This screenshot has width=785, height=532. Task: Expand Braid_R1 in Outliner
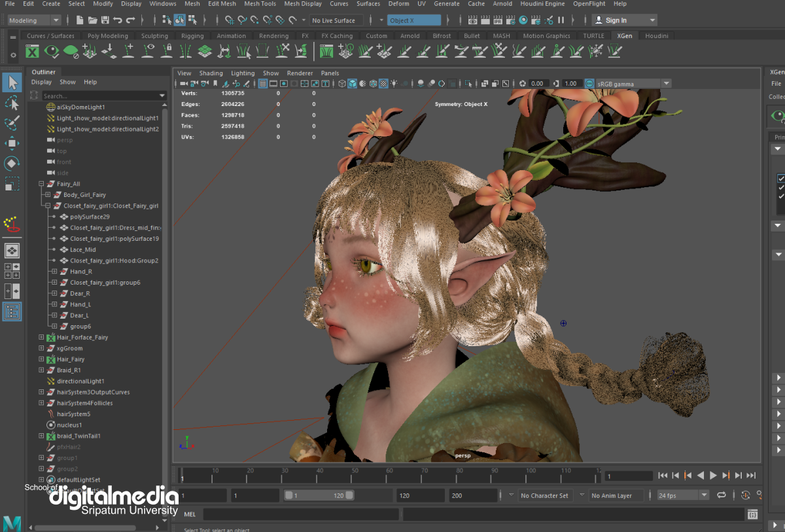[x=41, y=370]
